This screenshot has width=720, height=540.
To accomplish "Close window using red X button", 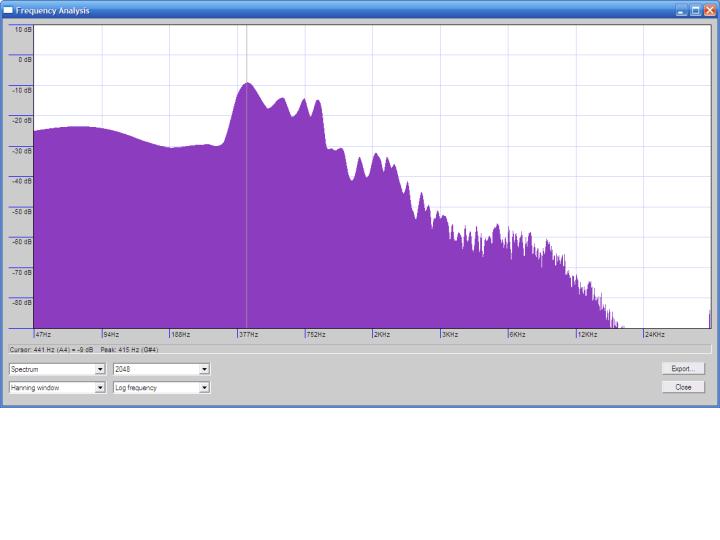I will 710,10.
